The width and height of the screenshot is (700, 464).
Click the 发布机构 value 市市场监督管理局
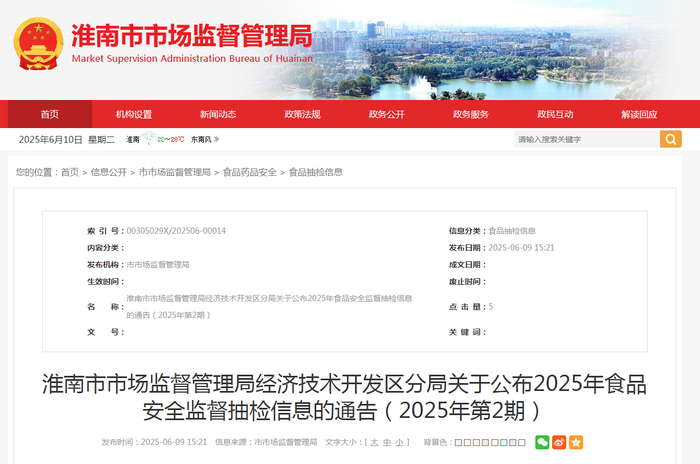click(158, 264)
